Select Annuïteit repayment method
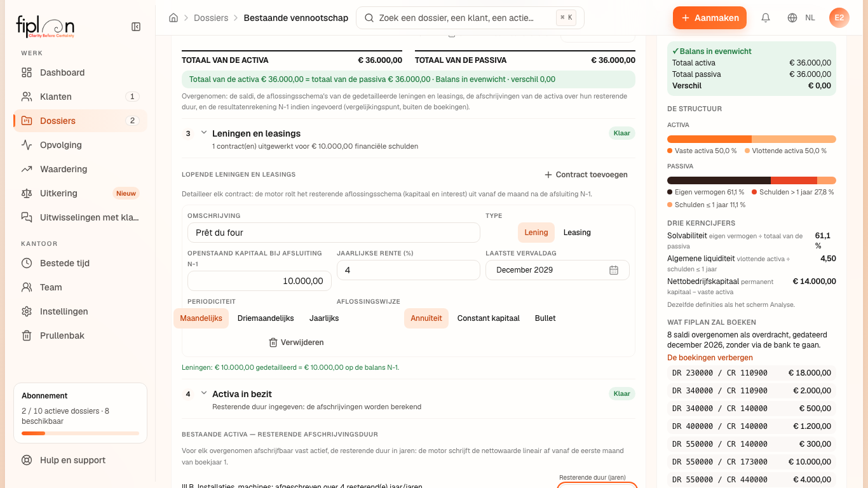The width and height of the screenshot is (868, 488). point(426,318)
